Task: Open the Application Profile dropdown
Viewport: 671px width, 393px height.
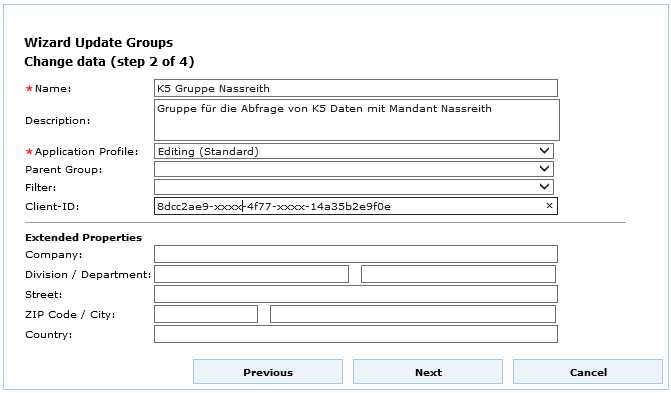Action: tap(354, 151)
